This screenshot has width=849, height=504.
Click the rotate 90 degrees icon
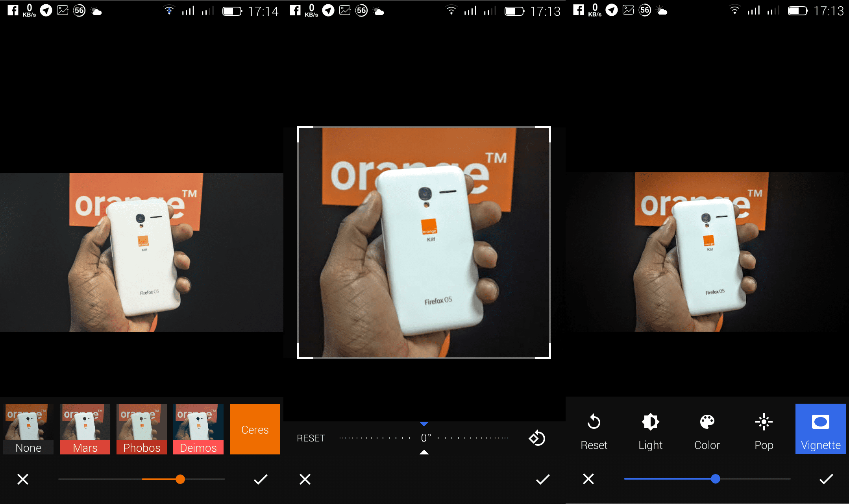537,438
